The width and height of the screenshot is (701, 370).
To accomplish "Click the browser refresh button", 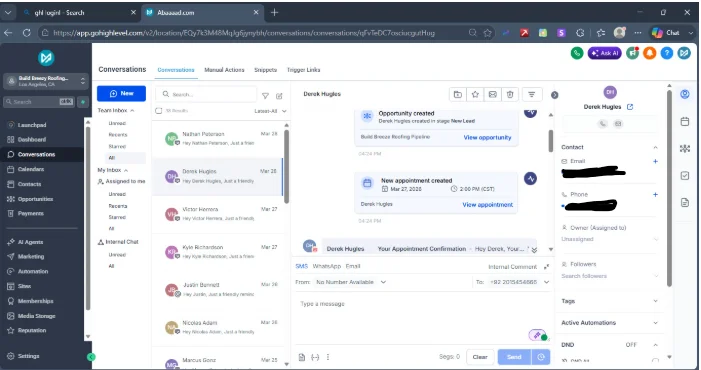I will 27,33.
